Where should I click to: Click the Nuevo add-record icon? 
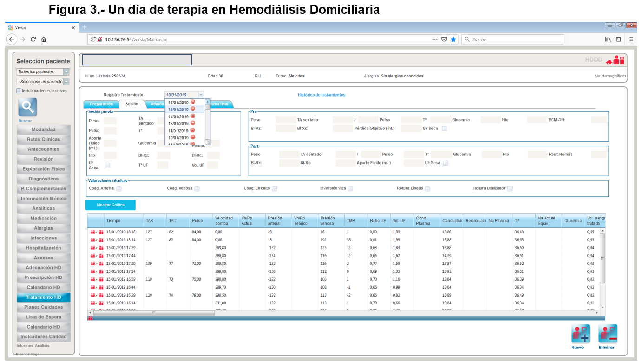[580, 334]
